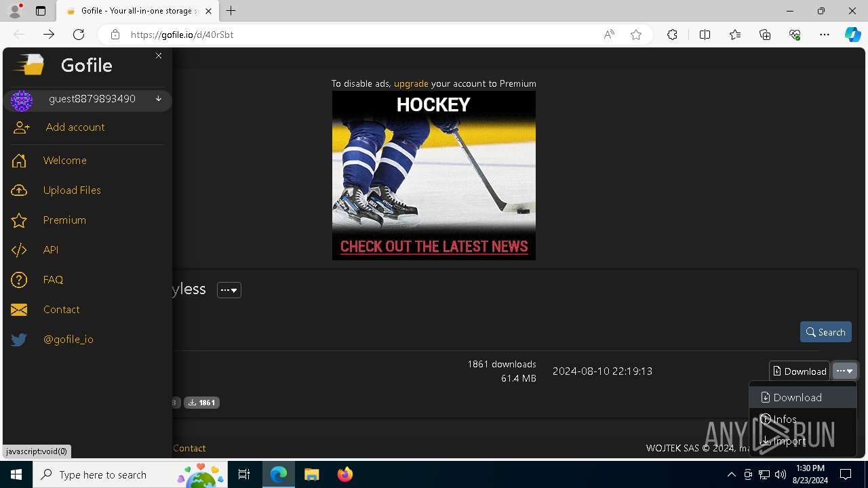Open the folder options dropdown next to title
Viewport: 868px width, 488px height.
coord(229,290)
